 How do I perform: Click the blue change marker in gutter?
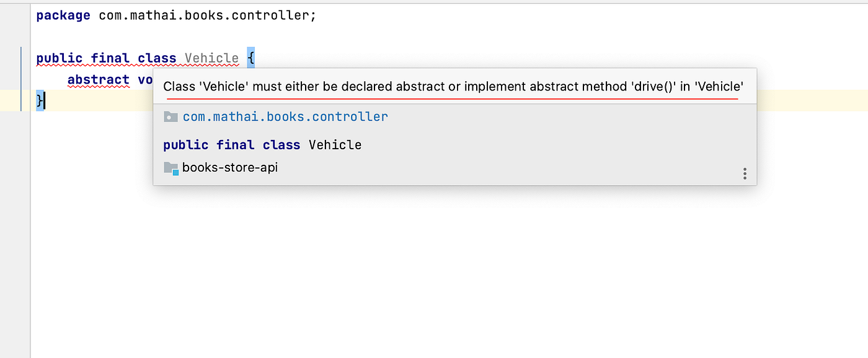(22, 79)
